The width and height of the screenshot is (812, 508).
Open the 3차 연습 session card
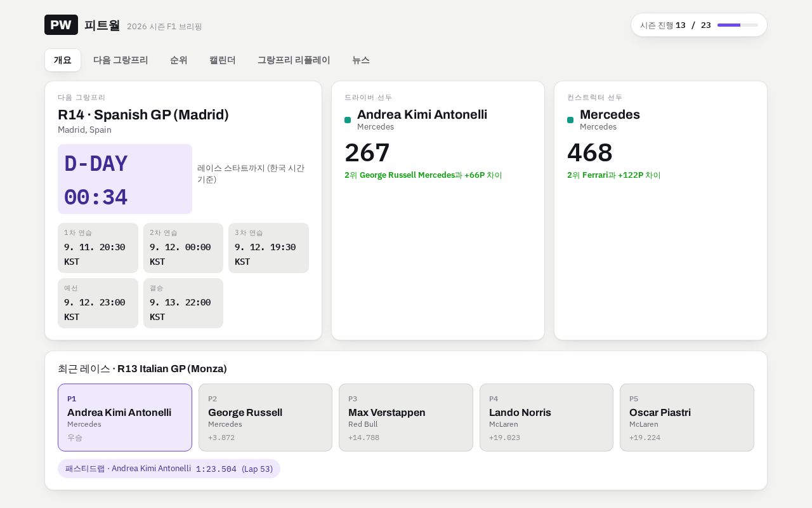[x=268, y=248]
